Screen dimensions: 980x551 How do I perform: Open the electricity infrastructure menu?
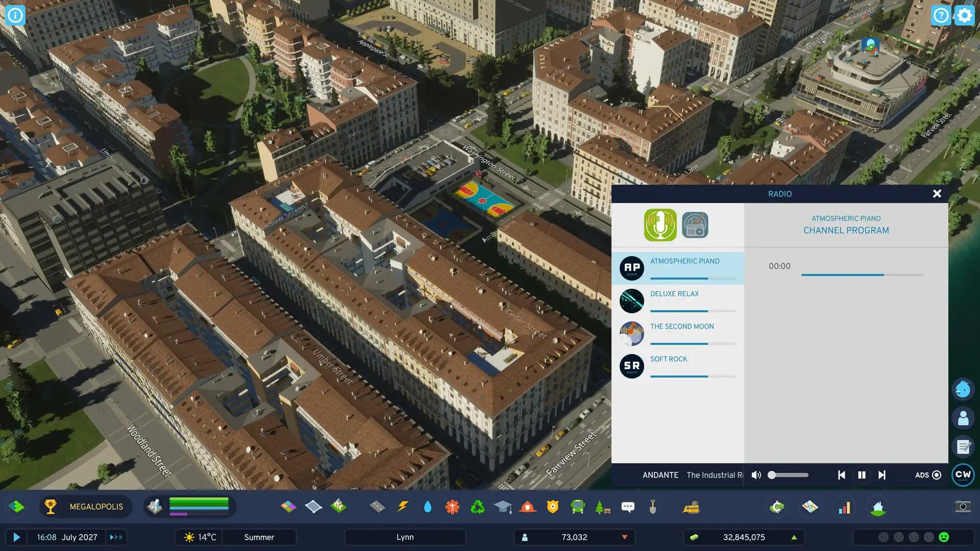(x=402, y=507)
